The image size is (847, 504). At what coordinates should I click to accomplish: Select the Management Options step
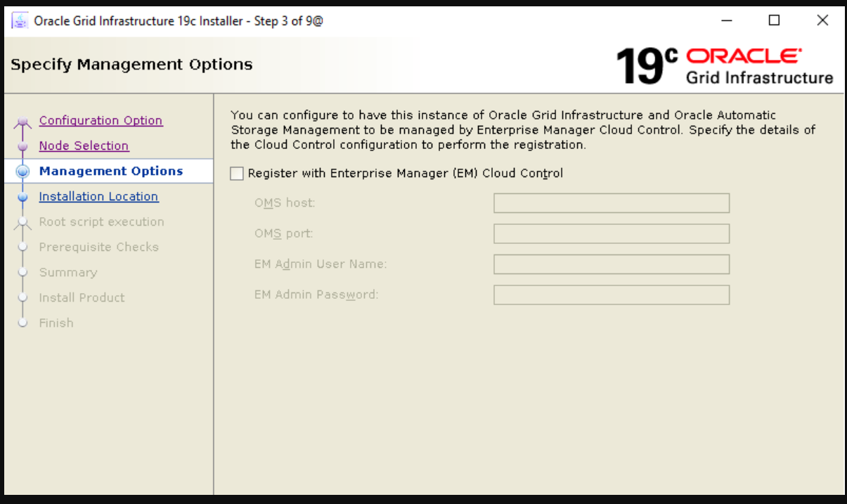111,171
